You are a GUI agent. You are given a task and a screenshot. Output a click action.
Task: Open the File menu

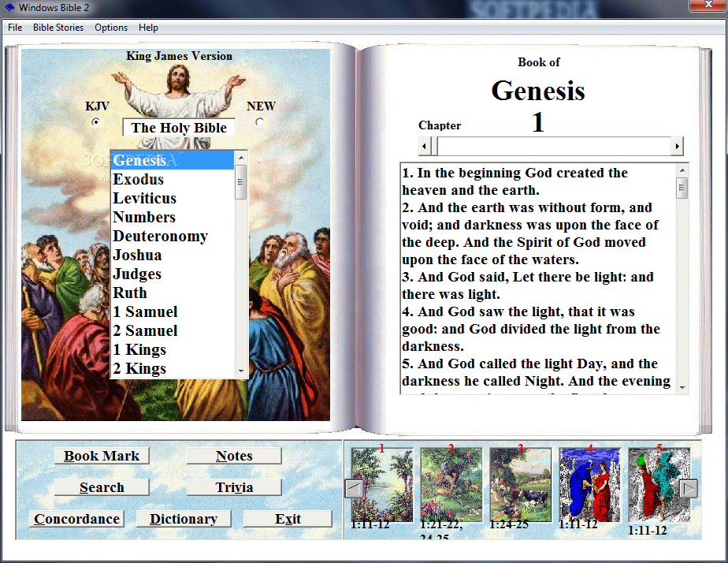coord(15,28)
